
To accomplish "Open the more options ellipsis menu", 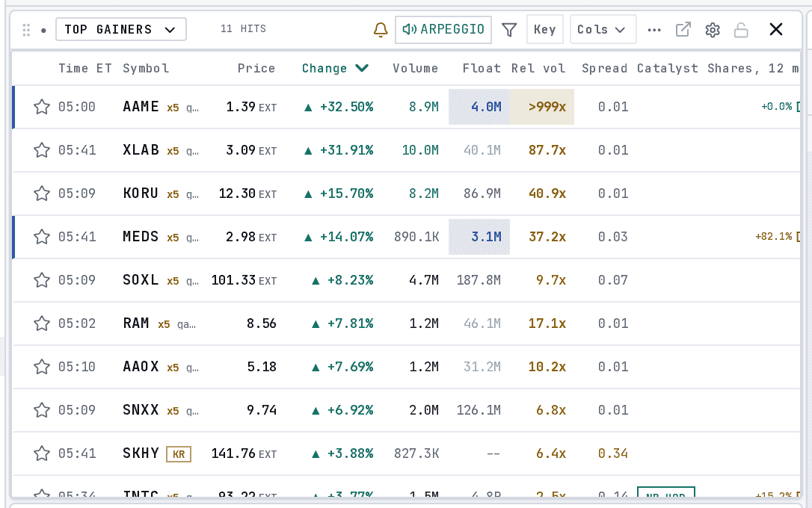I will pos(654,30).
